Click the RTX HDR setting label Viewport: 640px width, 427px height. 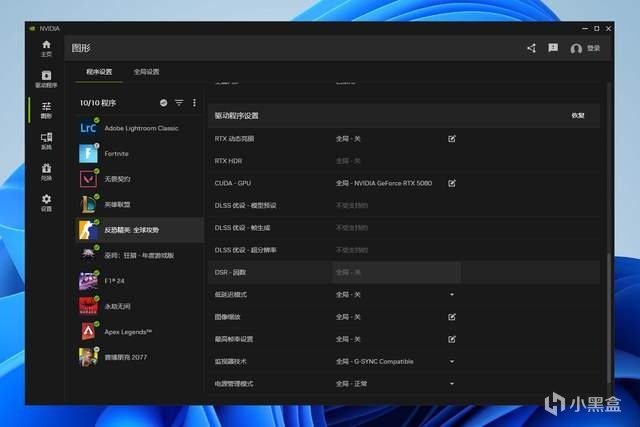[x=228, y=161]
